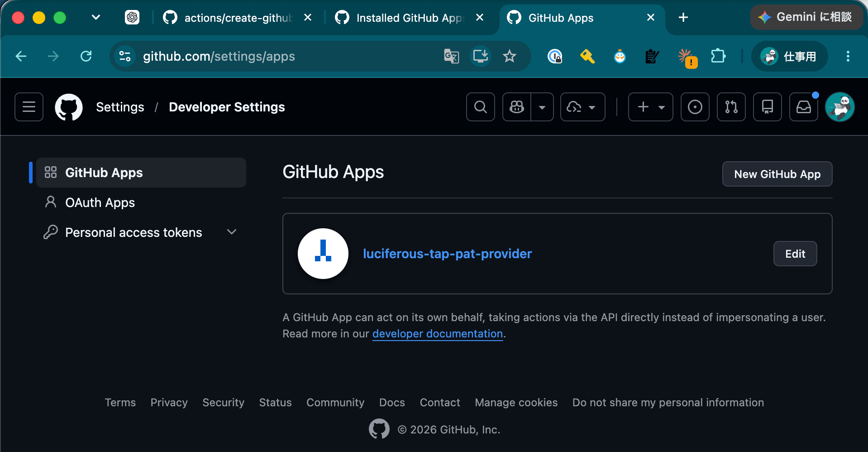Close the GitHub Apps browser tab
This screenshot has width=868, height=452.
[x=651, y=17]
